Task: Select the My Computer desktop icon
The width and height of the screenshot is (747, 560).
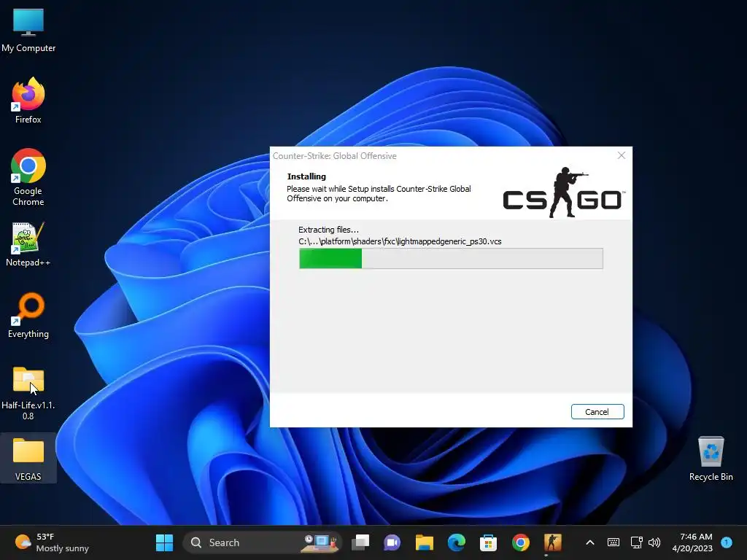Action: [28, 30]
